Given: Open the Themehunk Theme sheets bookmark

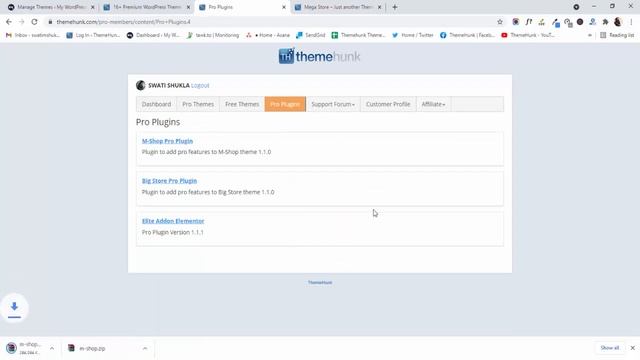Looking at the screenshot, I should click(358, 36).
